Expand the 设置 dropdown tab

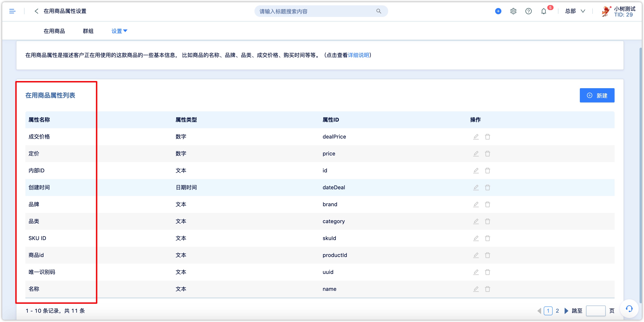pyautogui.click(x=119, y=31)
